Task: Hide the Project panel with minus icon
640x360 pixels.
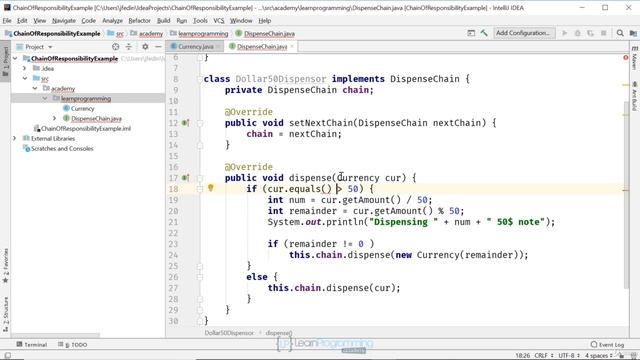Action: [x=158, y=47]
